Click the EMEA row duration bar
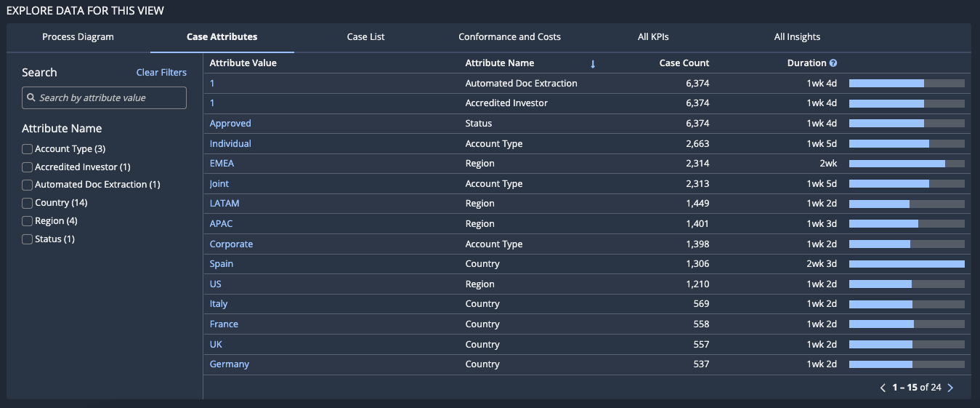Image resolution: width=980 pixels, height=408 pixels. tap(907, 164)
